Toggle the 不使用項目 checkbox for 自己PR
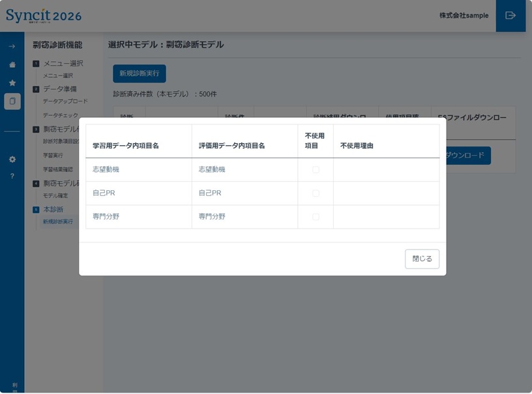 pos(316,193)
